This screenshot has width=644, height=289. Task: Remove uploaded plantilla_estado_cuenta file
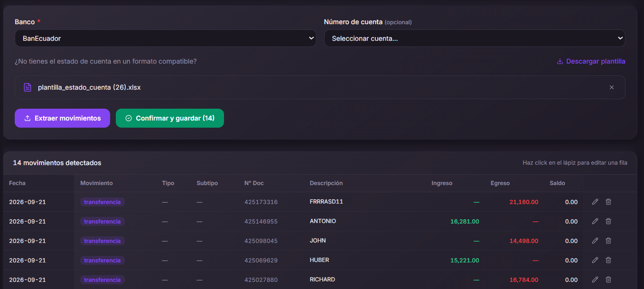click(x=612, y=87)
